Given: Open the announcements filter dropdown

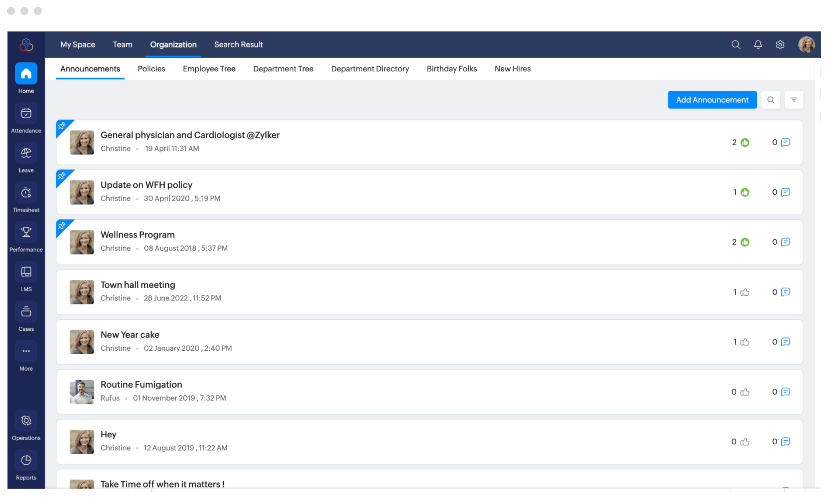Looking at the screenshot, I should pos(794,100).
